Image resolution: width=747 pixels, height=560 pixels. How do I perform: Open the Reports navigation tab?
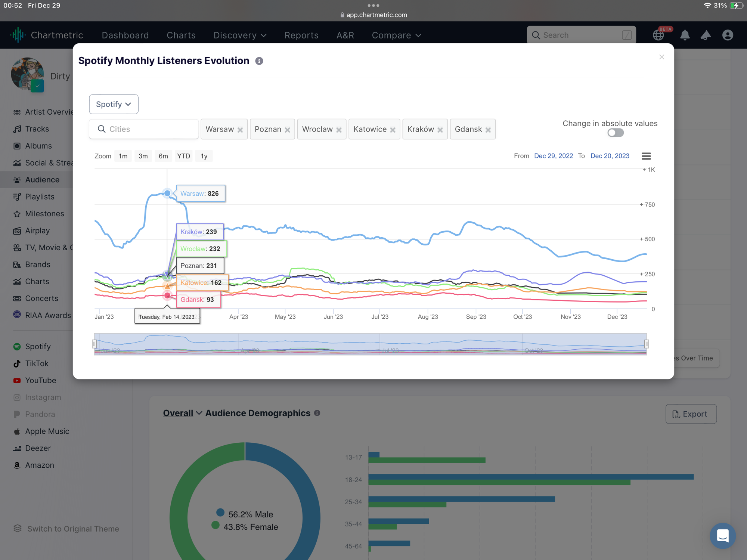[301, 35]
